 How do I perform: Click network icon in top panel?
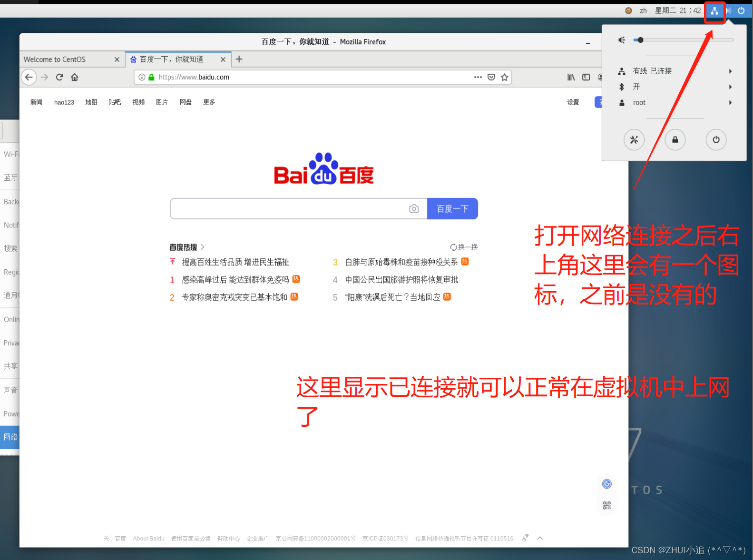(x=714, y=11)
